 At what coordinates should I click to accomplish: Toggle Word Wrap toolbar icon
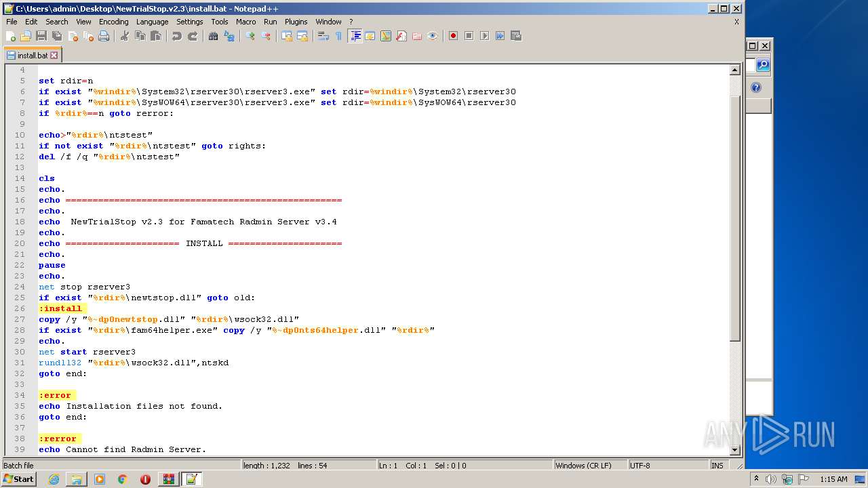coord(323,36)
